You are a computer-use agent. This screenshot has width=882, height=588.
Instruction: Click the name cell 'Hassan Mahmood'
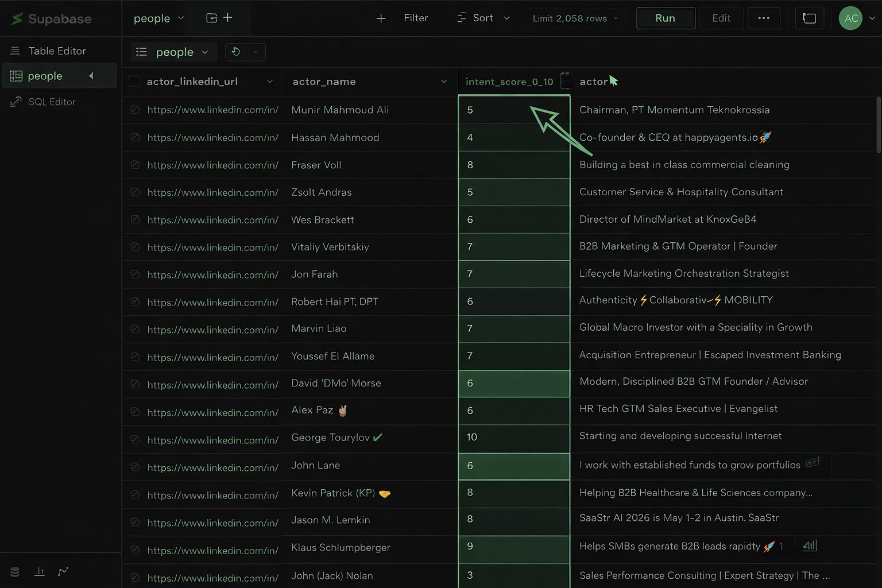335,138
